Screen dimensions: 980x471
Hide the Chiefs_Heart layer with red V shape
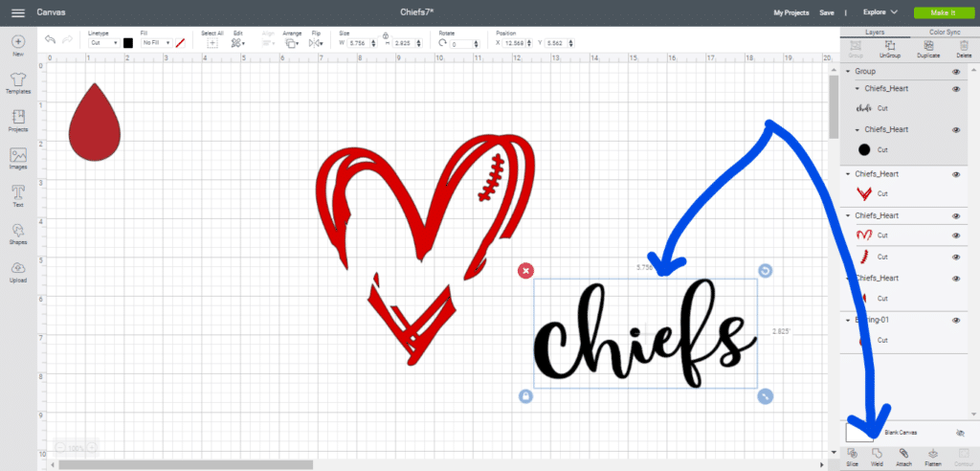tap(956, 174)
